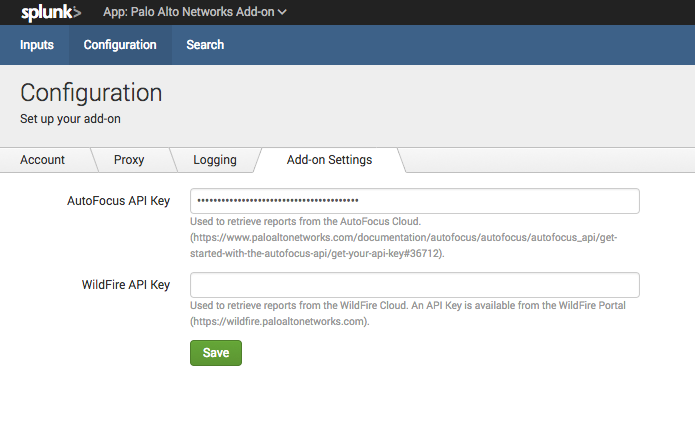695x427 pixels.
Task: Click the chevron beside the app name
Action: coord(282,13)
